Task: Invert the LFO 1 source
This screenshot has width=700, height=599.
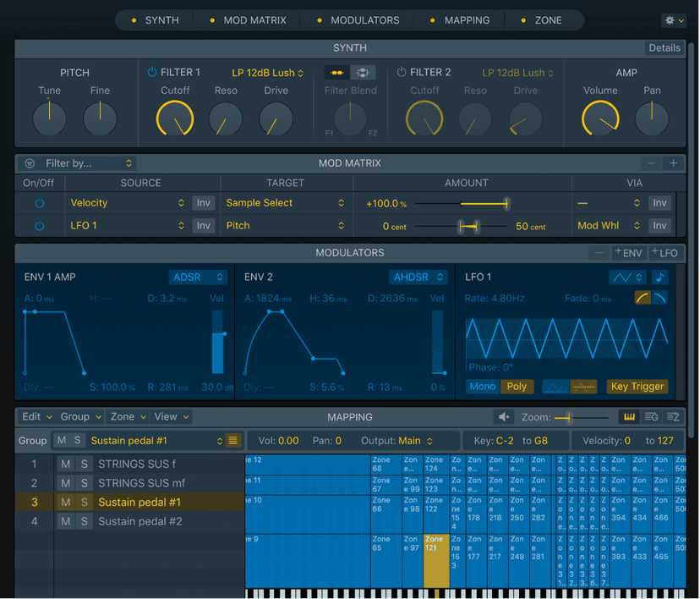Action: 204,226
